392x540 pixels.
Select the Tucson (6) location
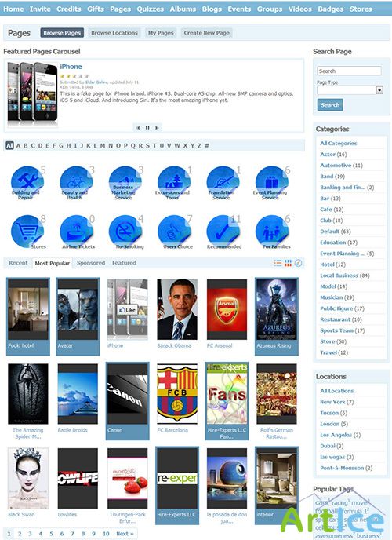pyautogui.click(x=333, y=413)
